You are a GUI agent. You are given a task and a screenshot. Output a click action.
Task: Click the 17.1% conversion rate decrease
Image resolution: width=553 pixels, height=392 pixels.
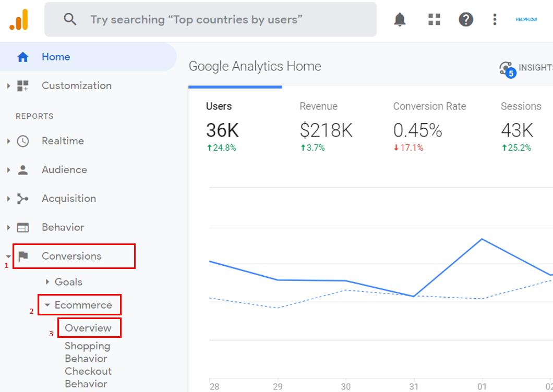click(x=408, y=148)
